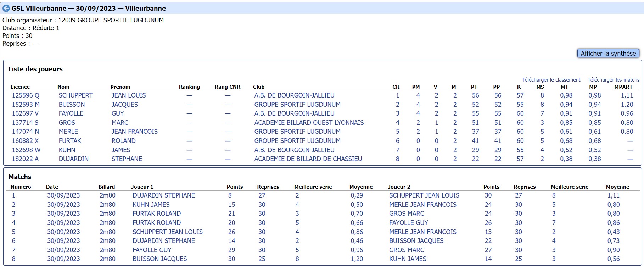
Task: Click BUISSON in the Nom column
Action: tap(72, 105)
